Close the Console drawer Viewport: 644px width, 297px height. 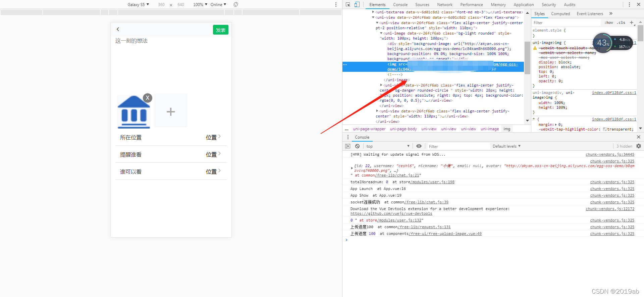[638, 137]
